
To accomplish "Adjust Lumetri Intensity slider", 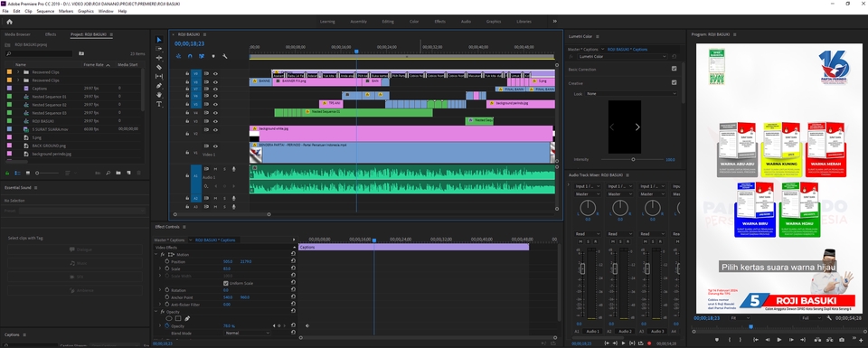I will pos(632,159).
